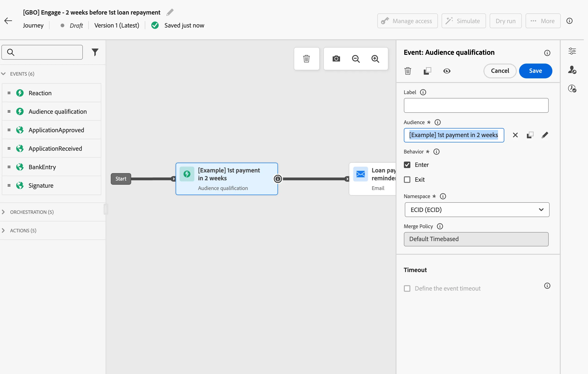
Task: Click Manage access
Action: pyautogui.click(x=407, y=21)
